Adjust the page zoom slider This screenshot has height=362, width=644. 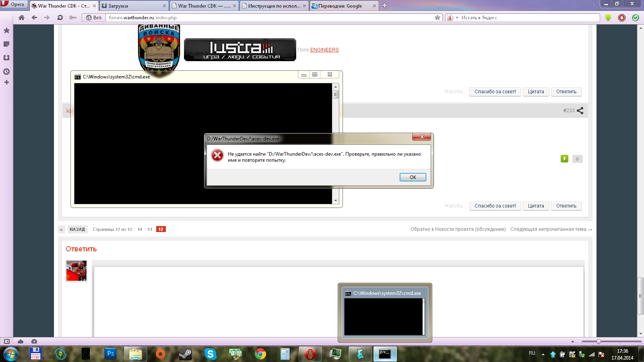[599, 341]
